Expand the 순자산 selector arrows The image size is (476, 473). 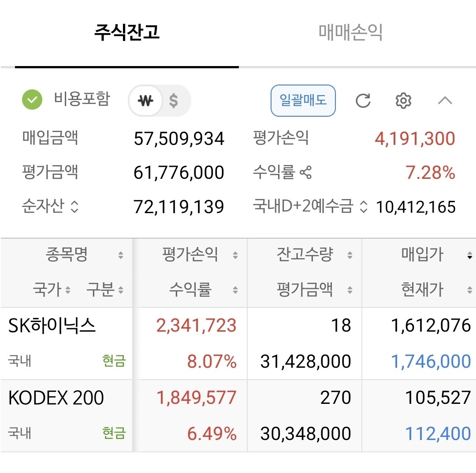(x=74, y=207)
